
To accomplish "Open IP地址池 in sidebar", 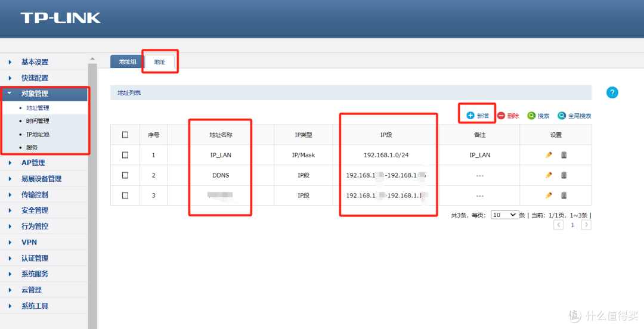I will [38, 134].
